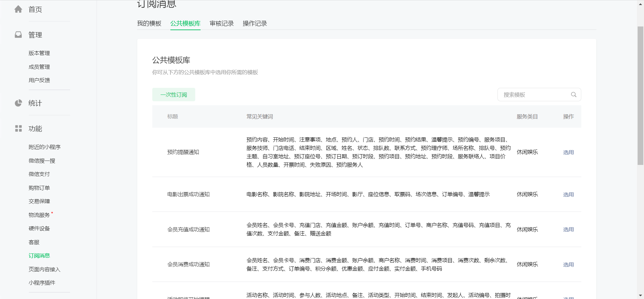Click 选用 for 电影出票成功通知
644x299 pixels.
(x=568, y=194)
